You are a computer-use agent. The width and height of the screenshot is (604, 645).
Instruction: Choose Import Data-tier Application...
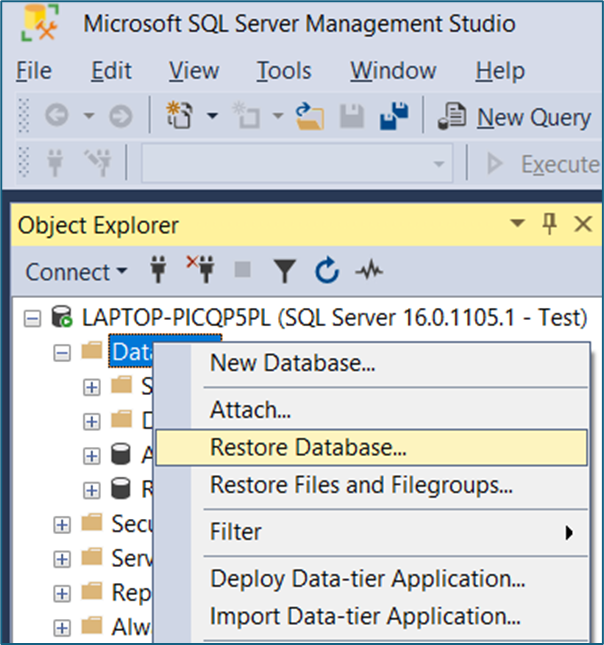(372, 616)
